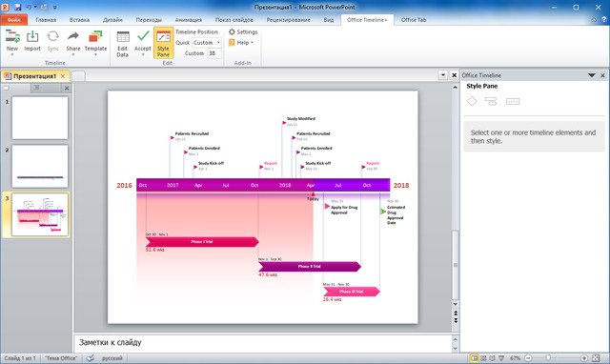Switch to the Переходы ribbon tab
610x364 pixels.
click(x=149, y=20)
